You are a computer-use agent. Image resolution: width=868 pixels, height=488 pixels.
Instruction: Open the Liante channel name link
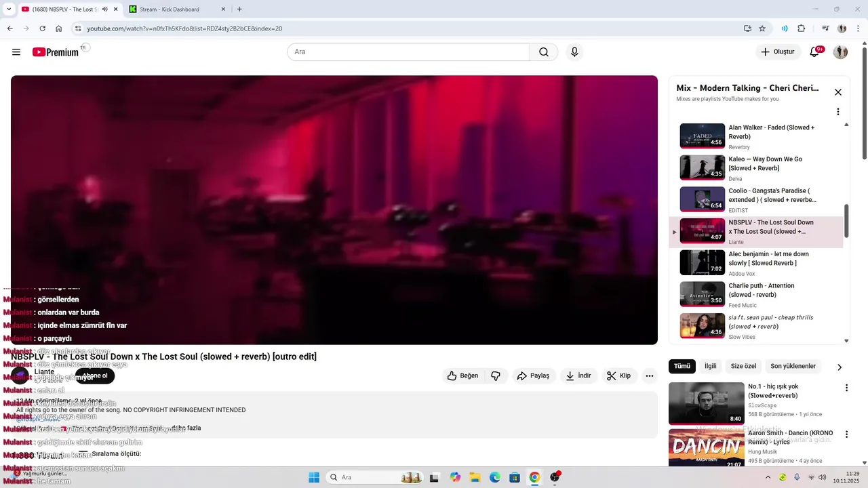tap(44, 371)
